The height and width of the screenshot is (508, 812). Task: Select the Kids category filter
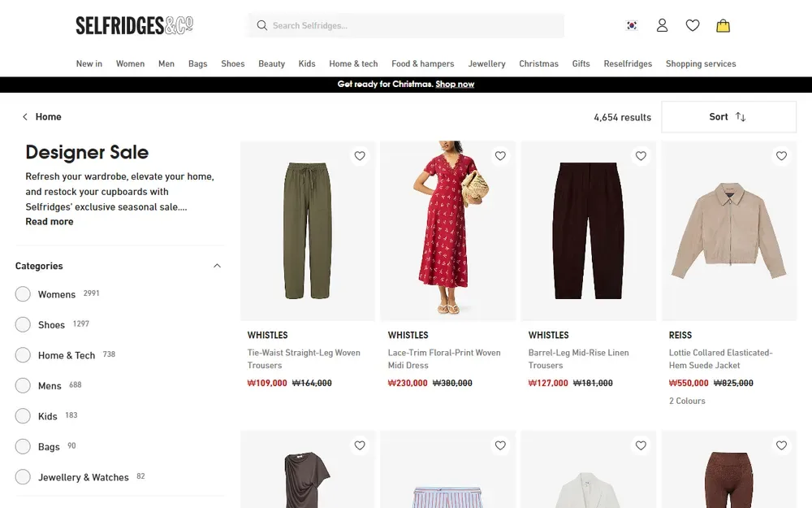click(23, 416)
